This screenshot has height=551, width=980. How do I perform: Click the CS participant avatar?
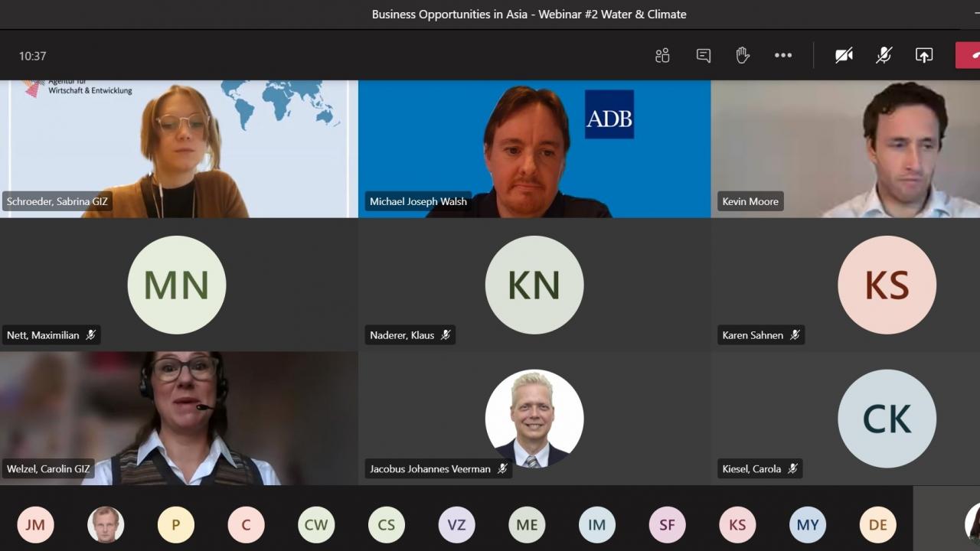387,525
